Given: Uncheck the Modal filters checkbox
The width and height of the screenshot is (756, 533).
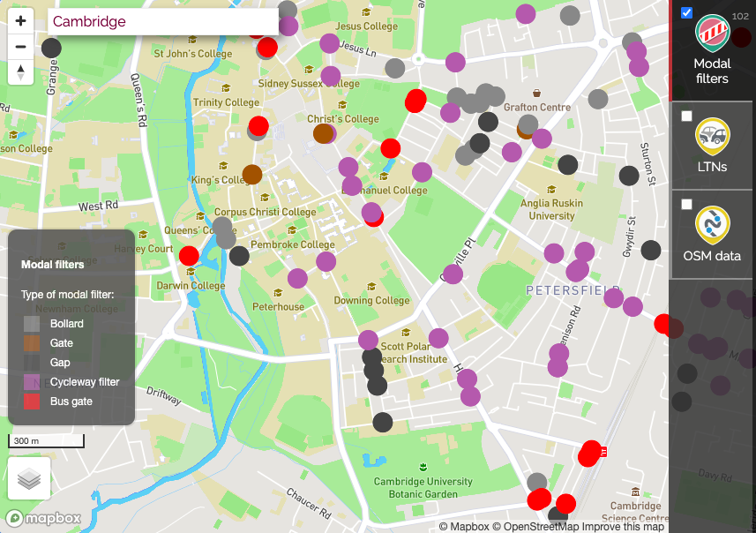Looking at the screenshot, I should click(686, 13).
